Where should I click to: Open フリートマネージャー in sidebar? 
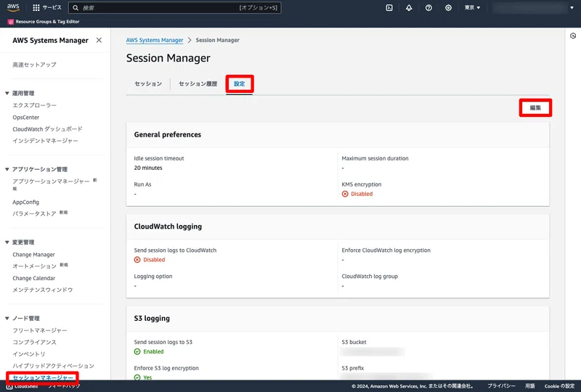coord(40,330)
